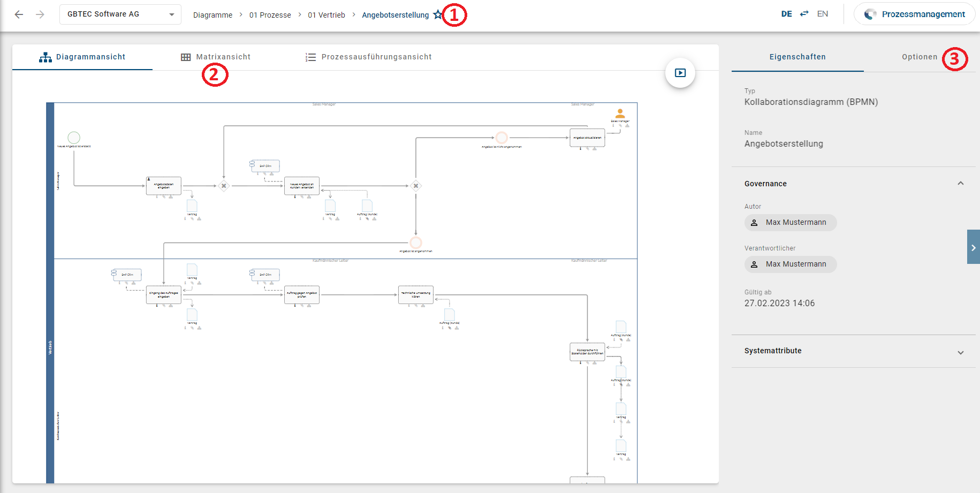Click the back navigation arrow
The height and width of the screenshot is (493, 980).
[19, 14]
